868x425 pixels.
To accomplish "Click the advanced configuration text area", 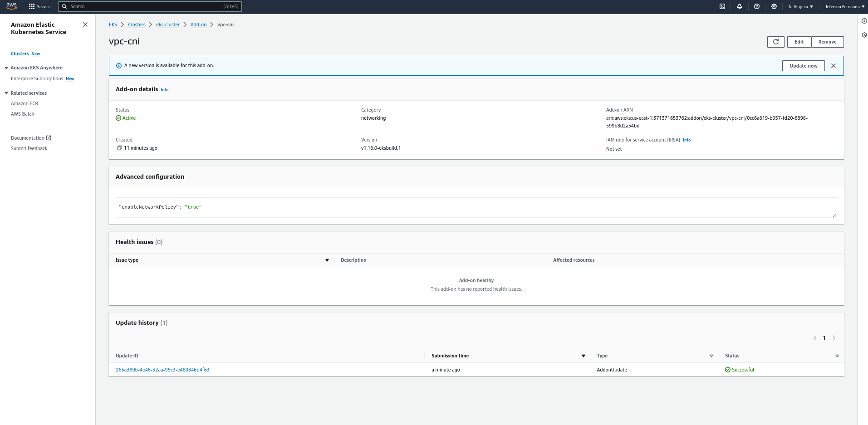I will point(476,207).
